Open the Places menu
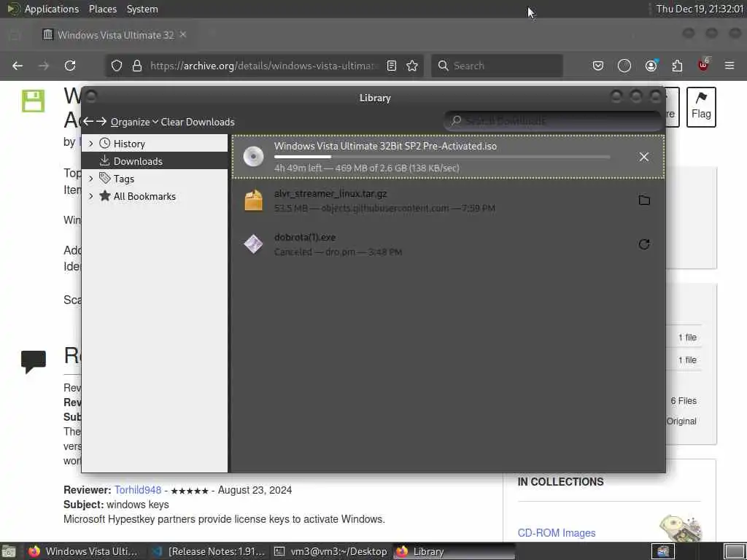Screen dimensions: 747x560 click(102, 9)
